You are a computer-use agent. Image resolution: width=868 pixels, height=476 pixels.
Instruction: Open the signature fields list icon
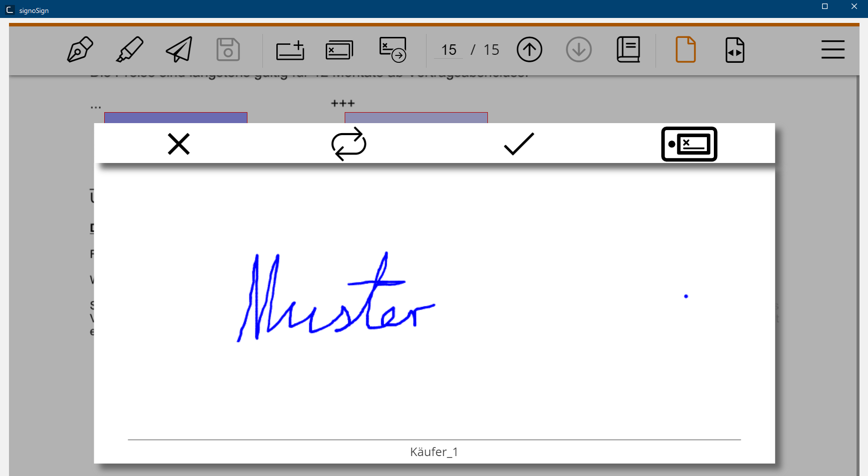(x=339, y=50)
